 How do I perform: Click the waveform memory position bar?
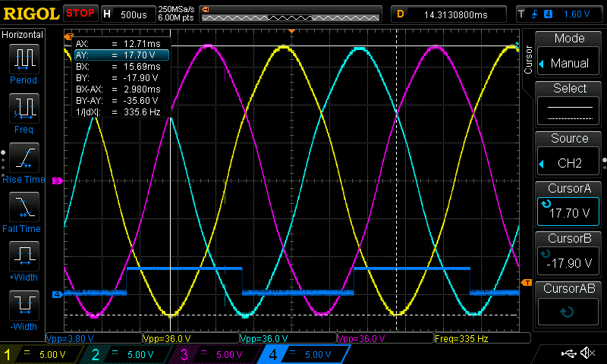coord(291,17)
